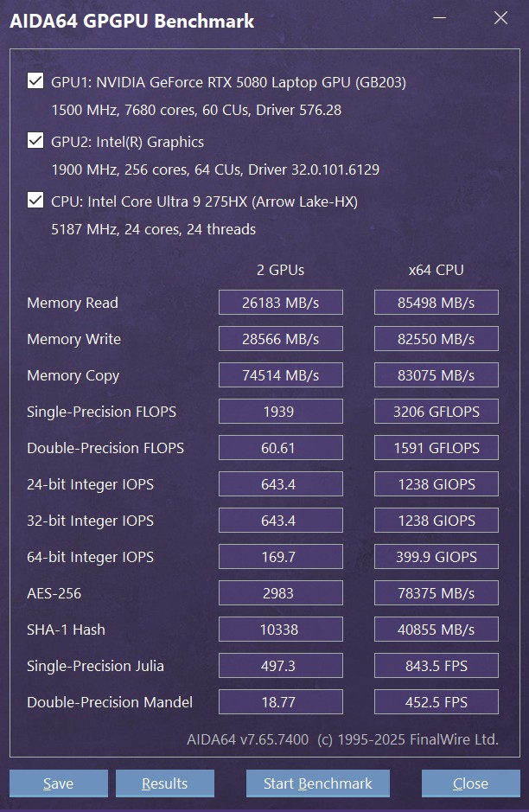Viewport: 529px width, 812px height.
Task: Disable the CPU Intel Core Ultra 9 checkbox
Action: (35, 201)
